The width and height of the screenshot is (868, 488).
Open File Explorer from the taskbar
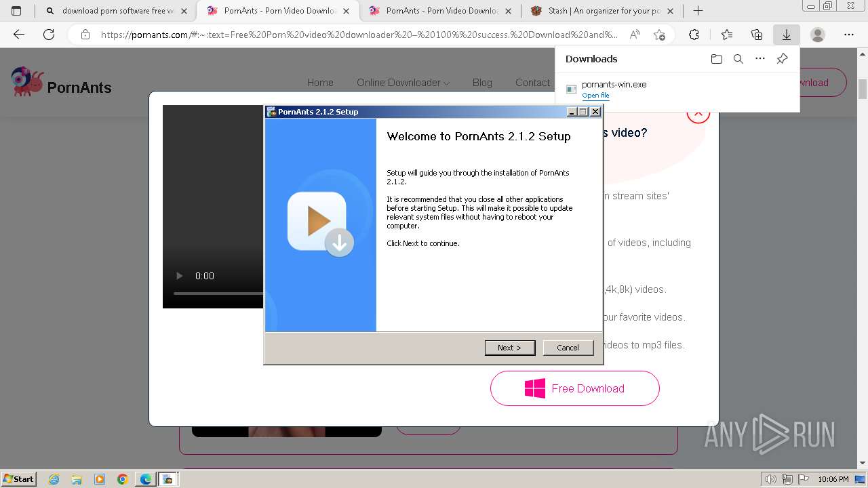tap(77, 479)
